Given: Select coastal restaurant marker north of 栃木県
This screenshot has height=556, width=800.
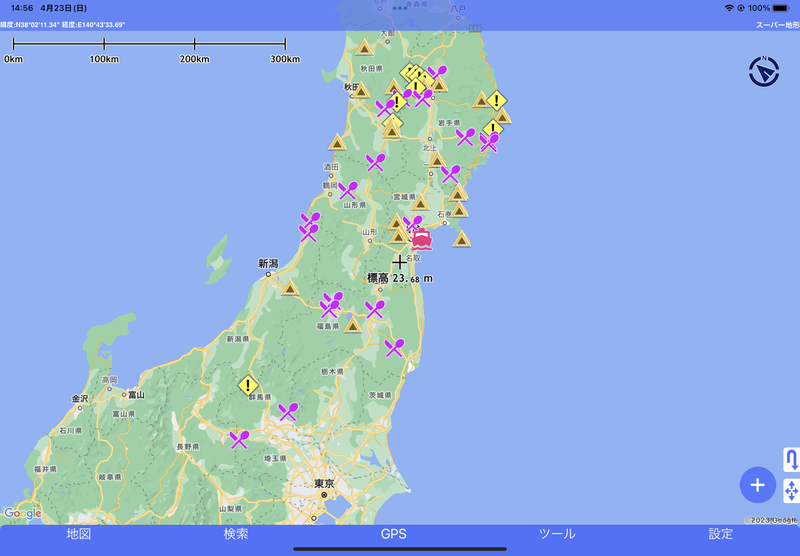Looking at the screenshot, I should [394, 347].
